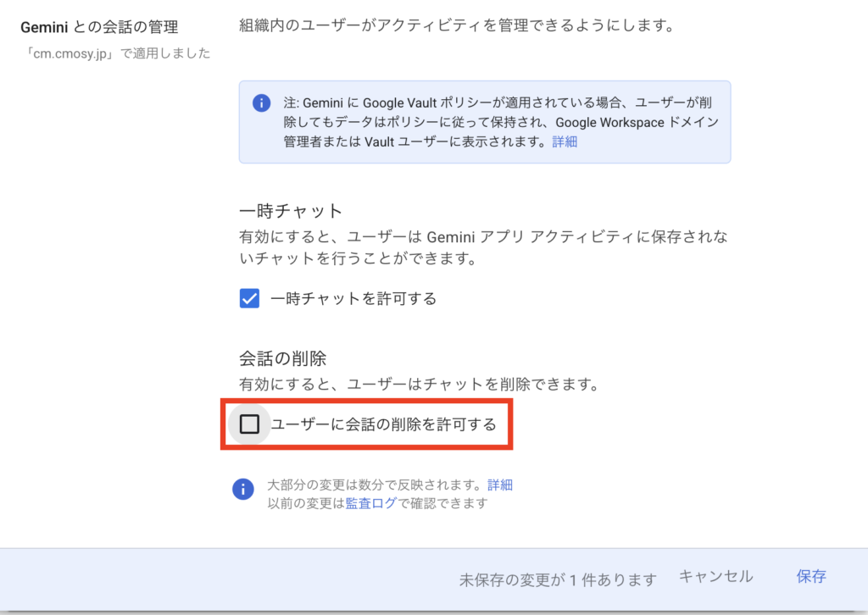Open 詳細 link about changes taking effect
The height and width of the screenshot is (615, 868).
(x=500, y=485)
